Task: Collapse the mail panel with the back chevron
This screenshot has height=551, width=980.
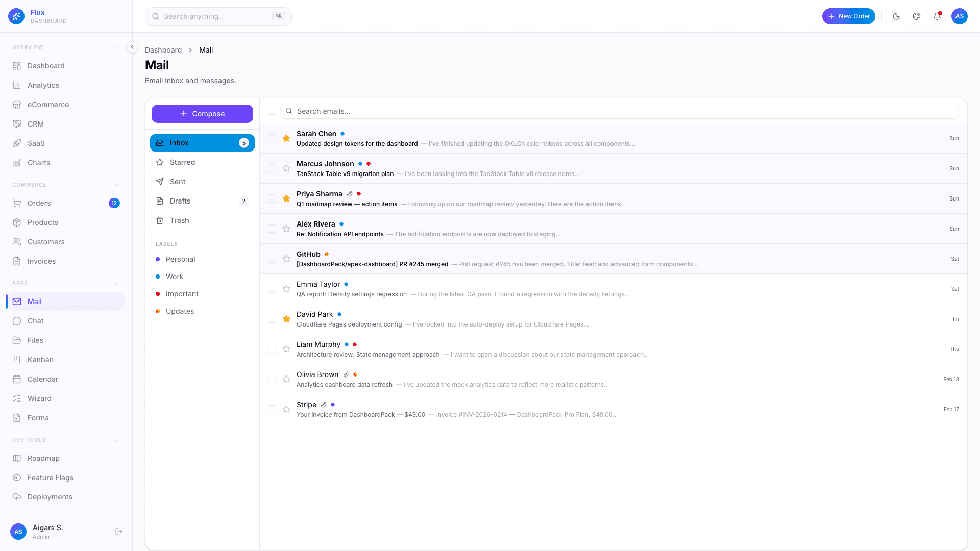Action: coord(132,47)
